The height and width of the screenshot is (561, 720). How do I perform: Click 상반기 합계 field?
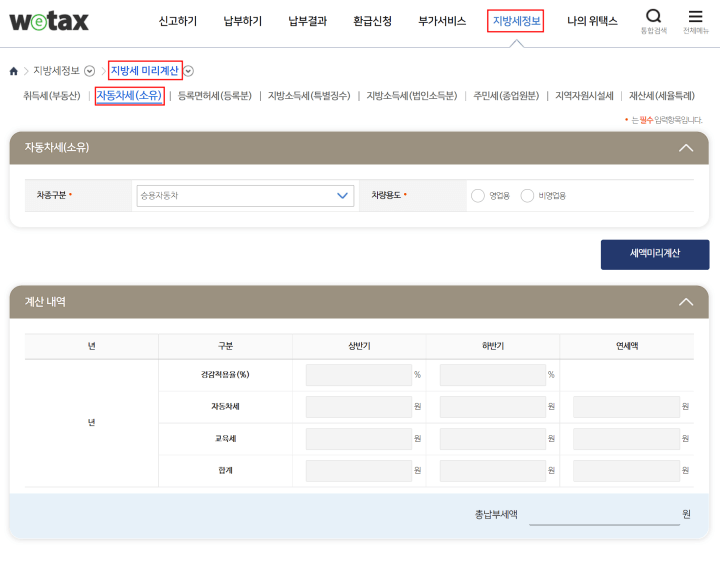point(359,471)
